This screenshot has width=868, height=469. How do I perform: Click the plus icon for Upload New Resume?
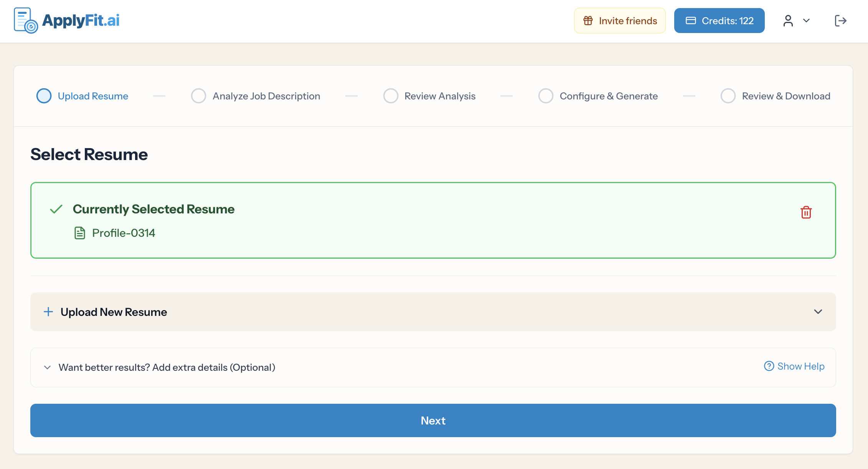coord(48,312)
